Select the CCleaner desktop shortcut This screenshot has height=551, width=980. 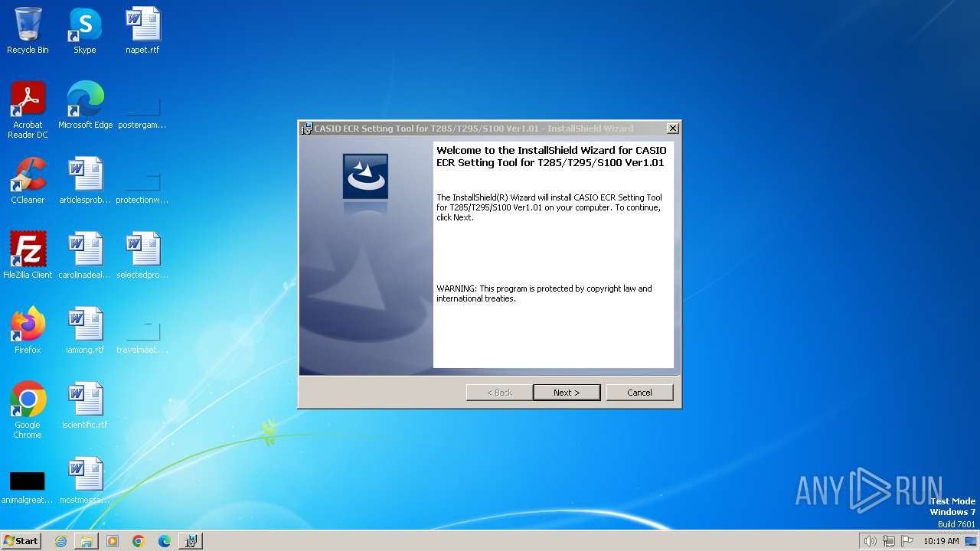point(28,181)
